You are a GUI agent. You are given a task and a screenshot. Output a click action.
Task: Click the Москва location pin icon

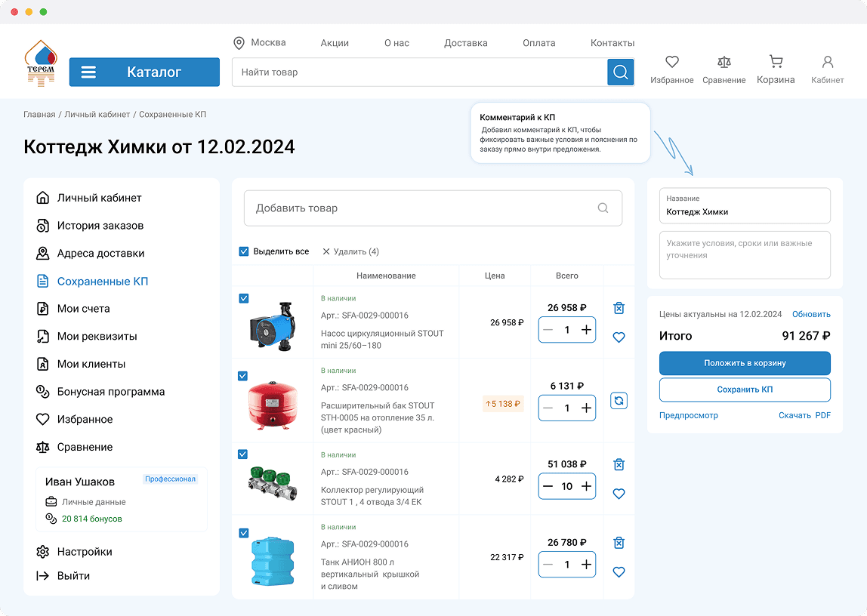coord(239,42)
